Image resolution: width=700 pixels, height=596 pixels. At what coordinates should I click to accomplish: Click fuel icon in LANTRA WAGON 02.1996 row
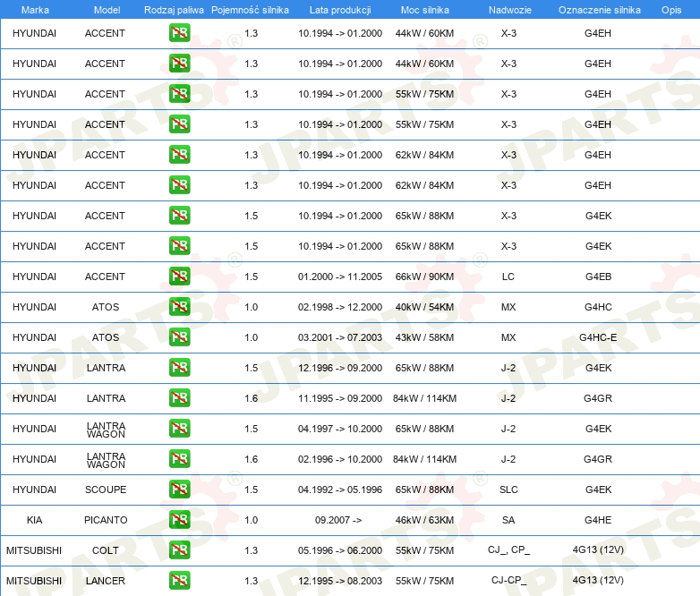click(x=179, y=458)
